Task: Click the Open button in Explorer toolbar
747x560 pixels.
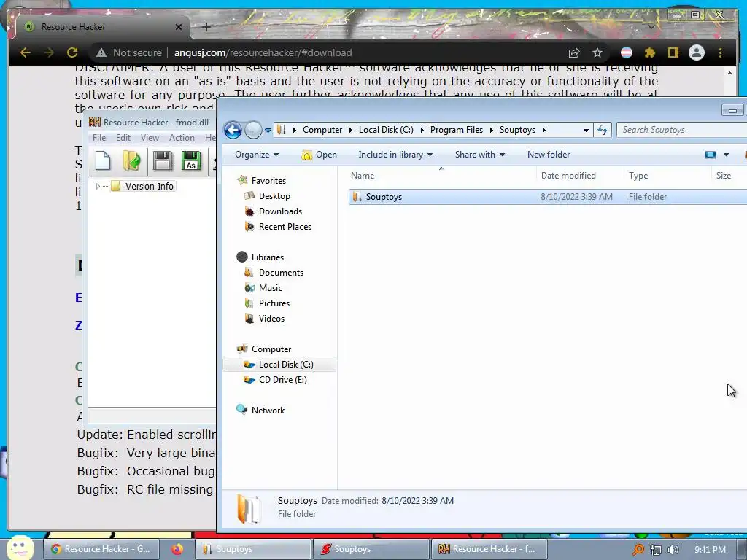Action: (x=320, y=155)
